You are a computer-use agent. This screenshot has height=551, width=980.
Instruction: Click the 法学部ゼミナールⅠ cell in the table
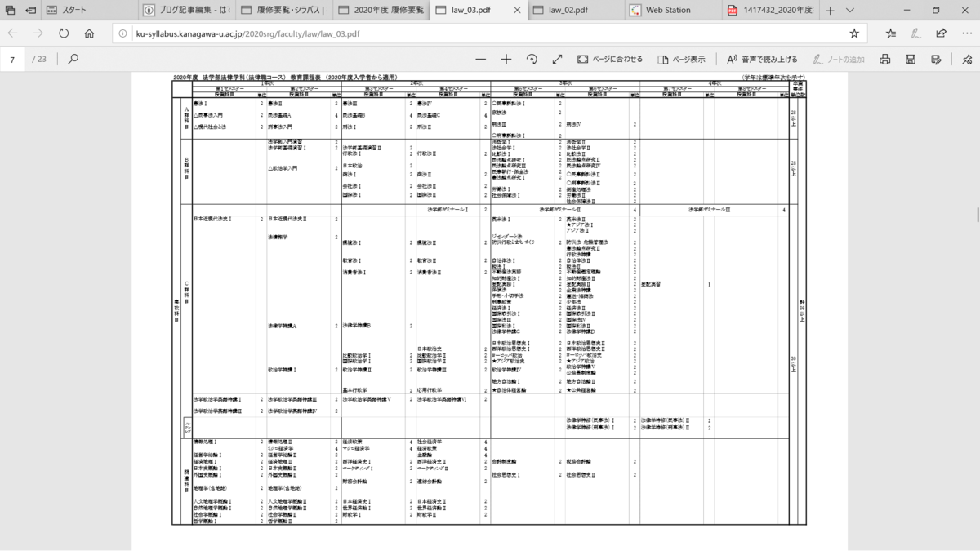pos(448,210)
